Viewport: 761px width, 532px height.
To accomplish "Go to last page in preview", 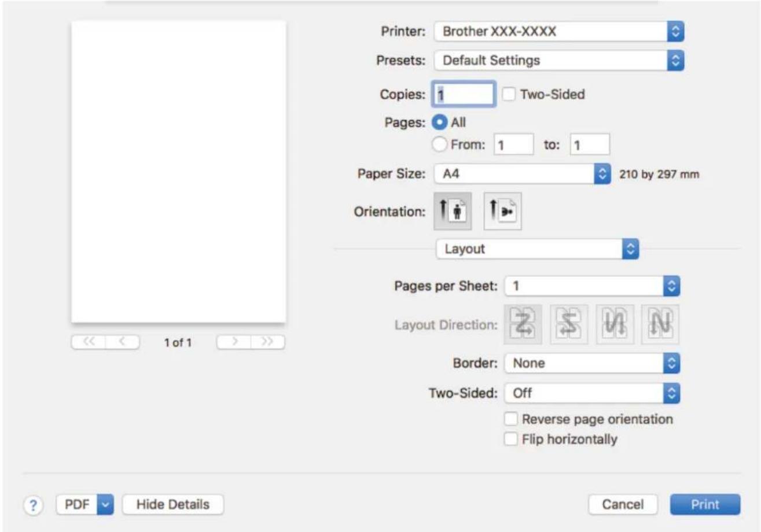I will coord(269,342).
